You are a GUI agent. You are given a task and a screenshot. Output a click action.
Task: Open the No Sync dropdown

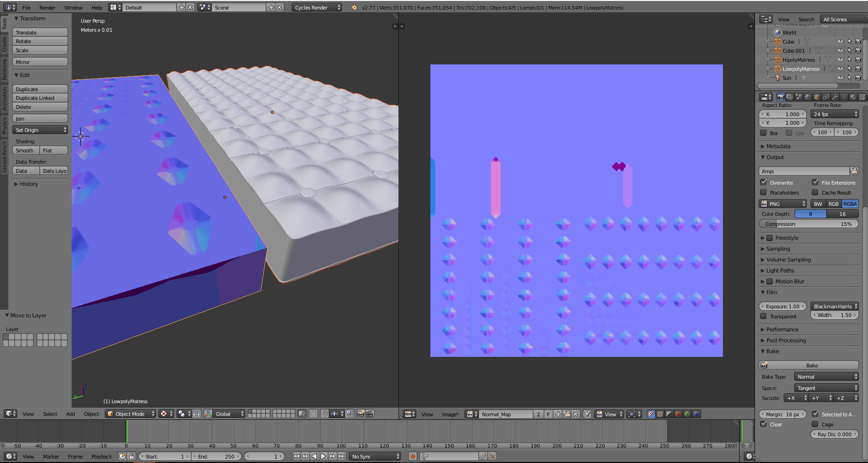[x=375, y=456]
